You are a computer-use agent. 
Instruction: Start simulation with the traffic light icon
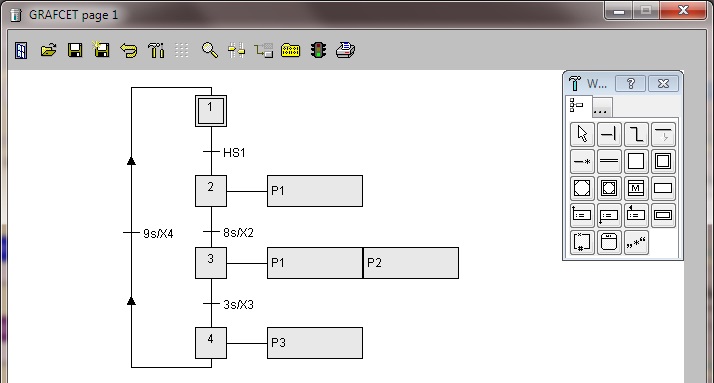point(318,50)
